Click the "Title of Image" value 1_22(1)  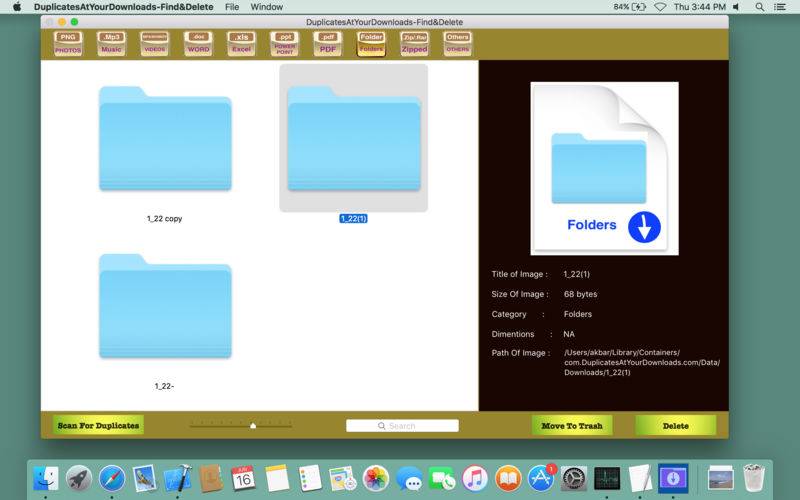577,274
